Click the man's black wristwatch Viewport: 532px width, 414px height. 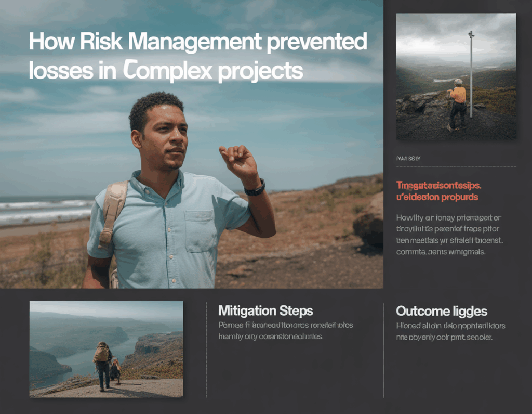pos(255,188)
